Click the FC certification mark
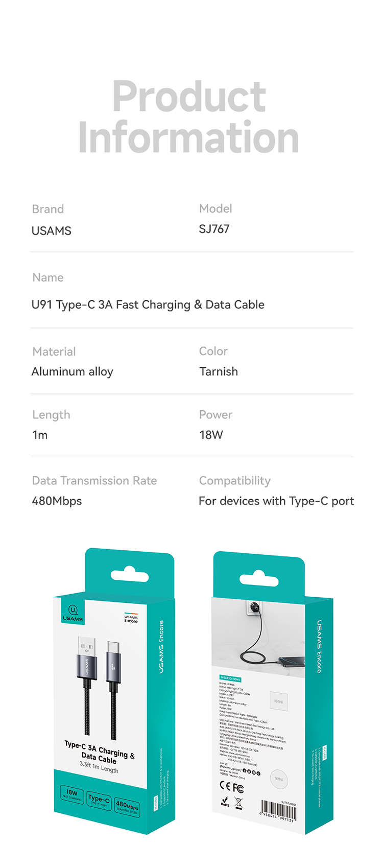 click(x=238, y=788)
